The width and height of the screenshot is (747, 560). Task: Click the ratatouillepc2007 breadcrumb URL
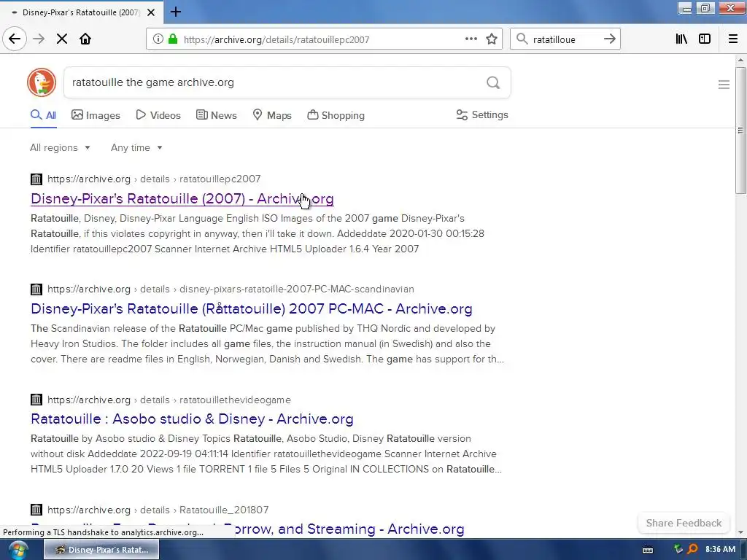pos(154,179)
